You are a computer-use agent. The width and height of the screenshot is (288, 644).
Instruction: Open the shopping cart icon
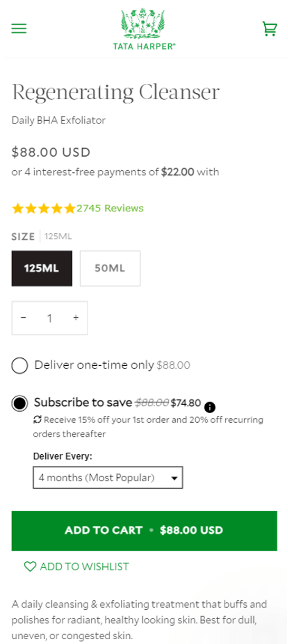pyautogui.click(x=270, y=28)
